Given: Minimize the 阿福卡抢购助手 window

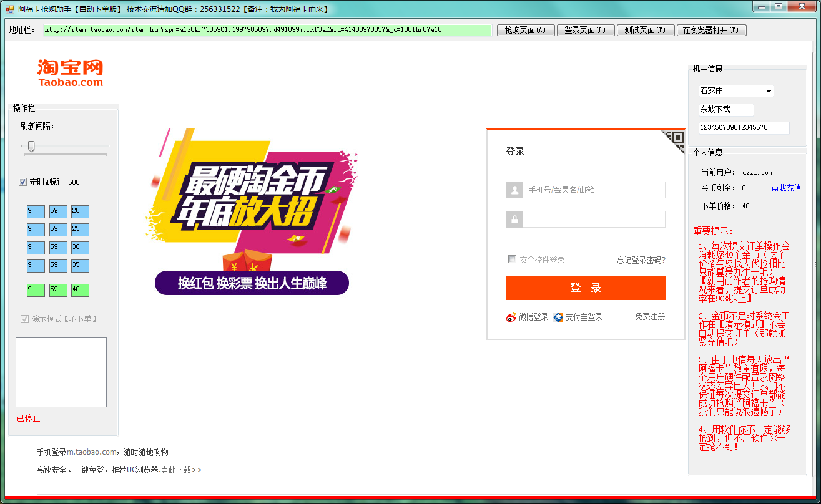Looking at the screenshot, I should tap(760, 6).
